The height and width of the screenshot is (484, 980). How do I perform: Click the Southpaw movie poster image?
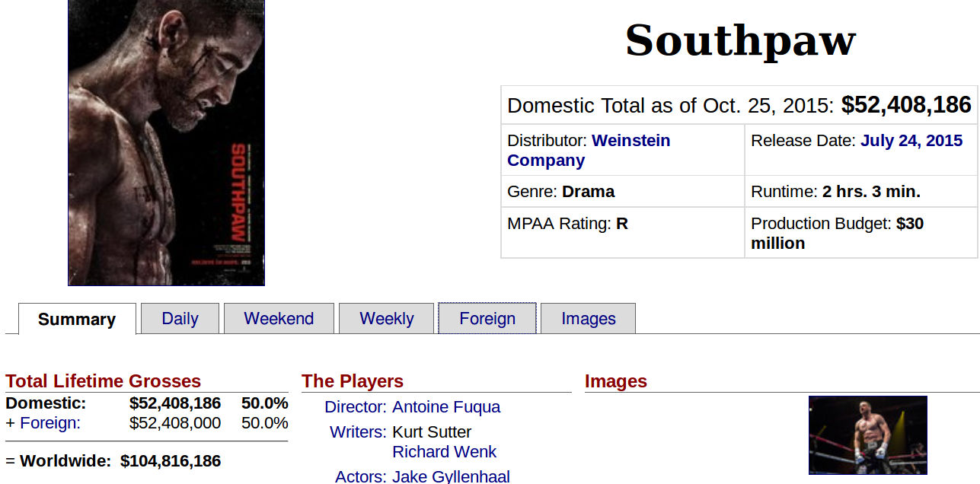click(x=166, y=142)
